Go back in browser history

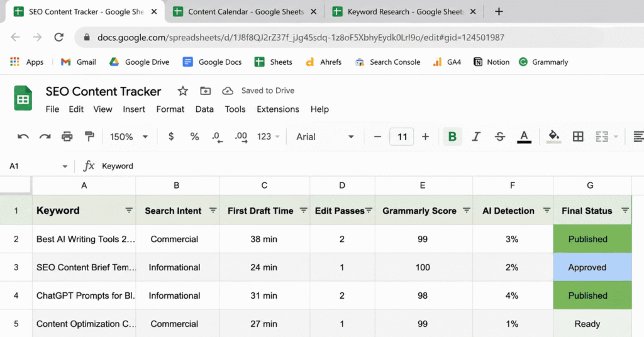tap(15, 37)
